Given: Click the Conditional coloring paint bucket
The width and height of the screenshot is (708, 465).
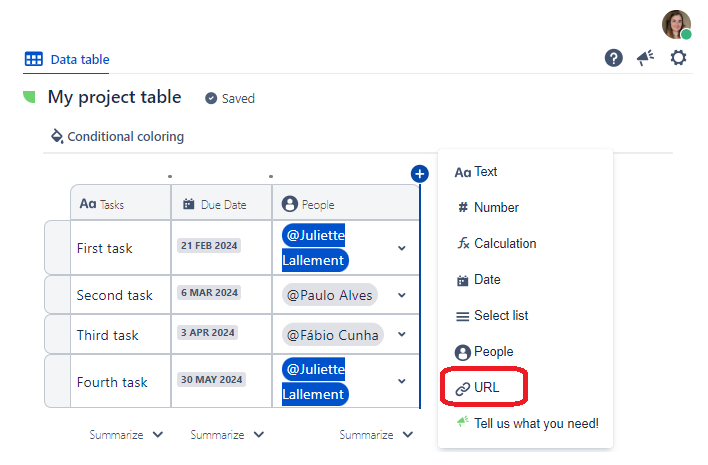Looking at the screenshot, I should point(58,136).
